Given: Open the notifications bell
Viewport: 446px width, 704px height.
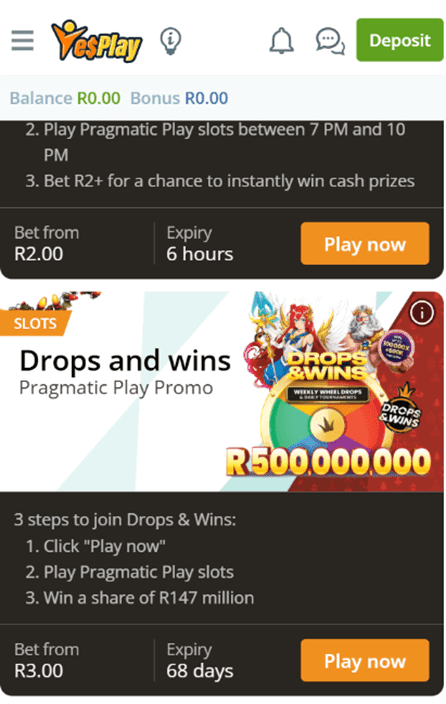Looking at the screenshot, I should point(282,41).
